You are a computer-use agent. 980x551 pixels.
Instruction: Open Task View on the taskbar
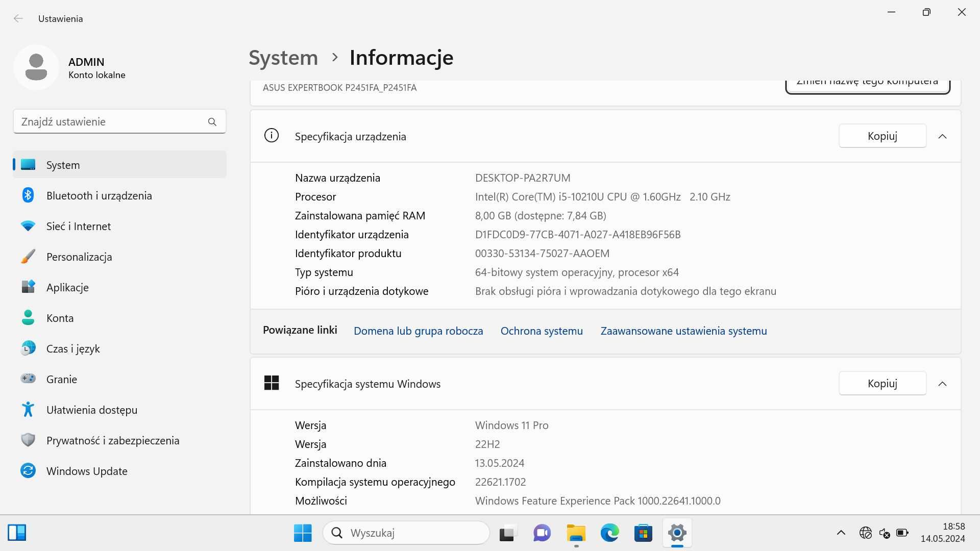click(508, 533)
